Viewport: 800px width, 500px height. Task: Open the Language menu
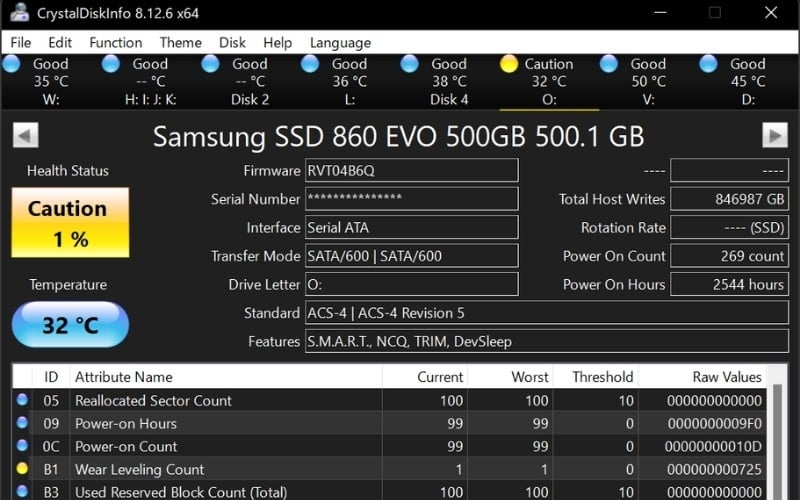point(340,42)
